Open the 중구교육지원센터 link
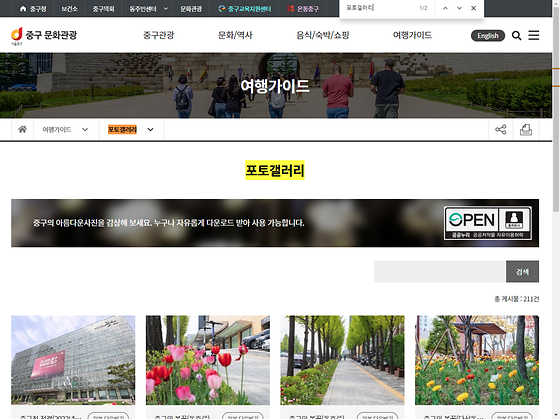This screenshot has height=419, width=560. pyautogui.click(x=245, y=9)
